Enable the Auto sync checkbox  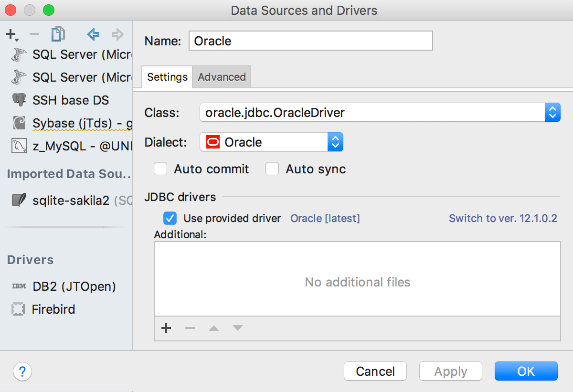pos(272,169)
